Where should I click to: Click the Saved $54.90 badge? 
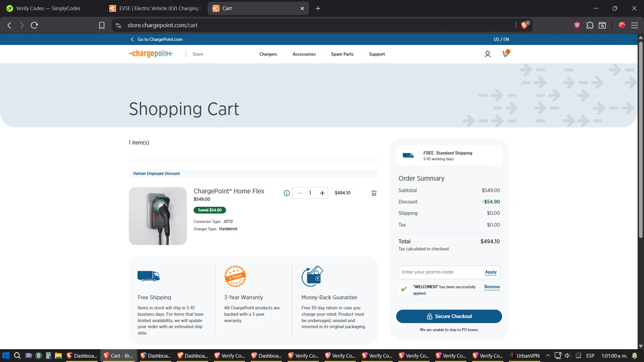[x=210, y=210]
